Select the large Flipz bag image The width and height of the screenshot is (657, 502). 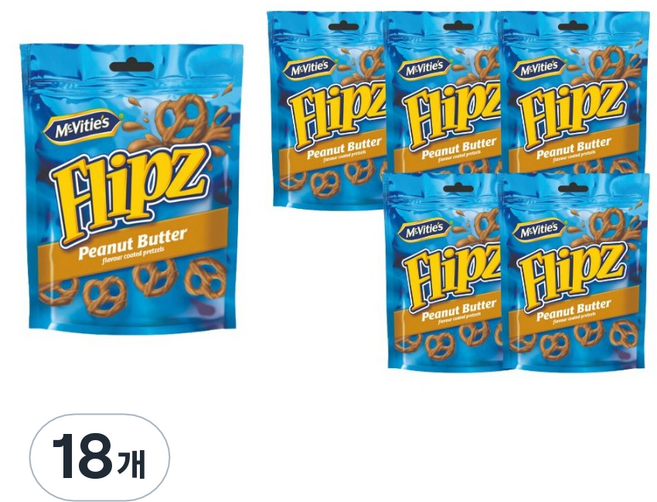point(132,188)
